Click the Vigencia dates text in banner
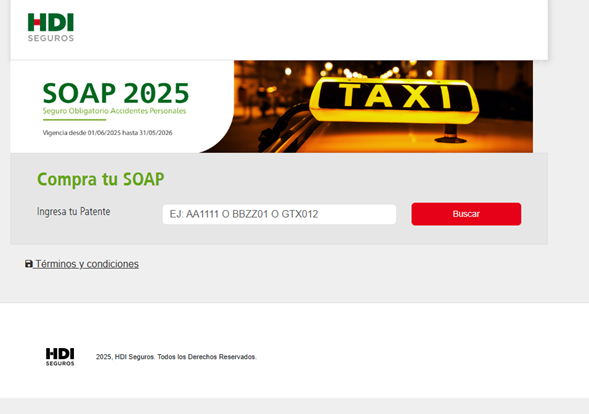589x414 pixels. coord(107,133)
